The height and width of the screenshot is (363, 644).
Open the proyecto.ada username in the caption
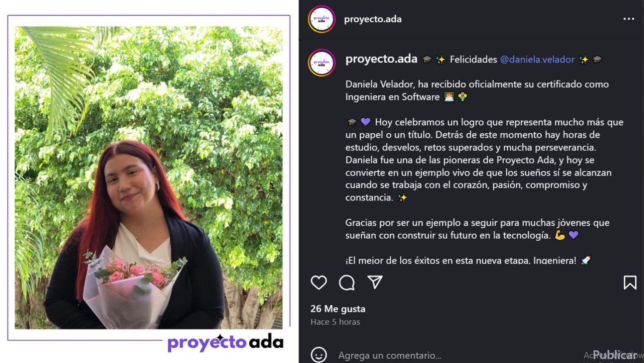tap(381, 59)
